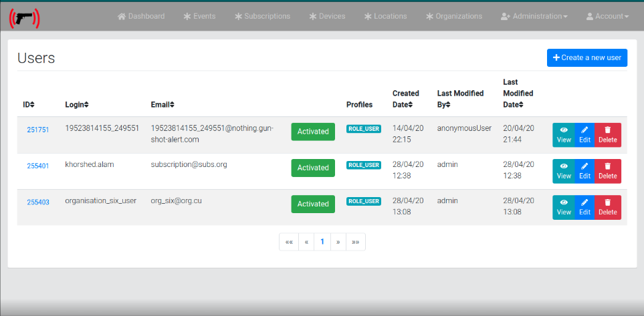Open the Devices menu item

[x=327, y=16]
